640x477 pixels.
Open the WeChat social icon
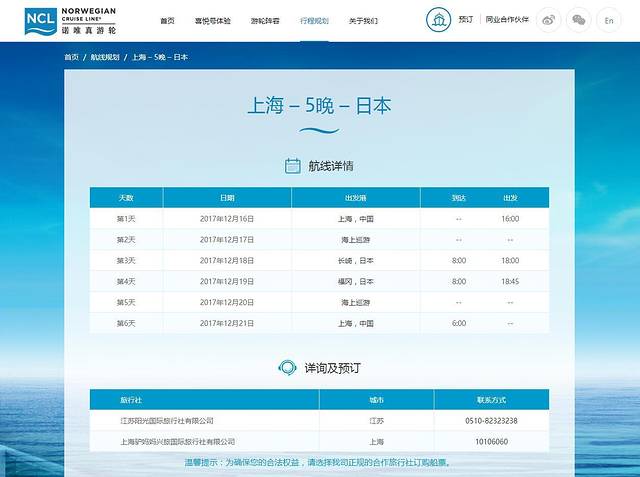[578, 20]
